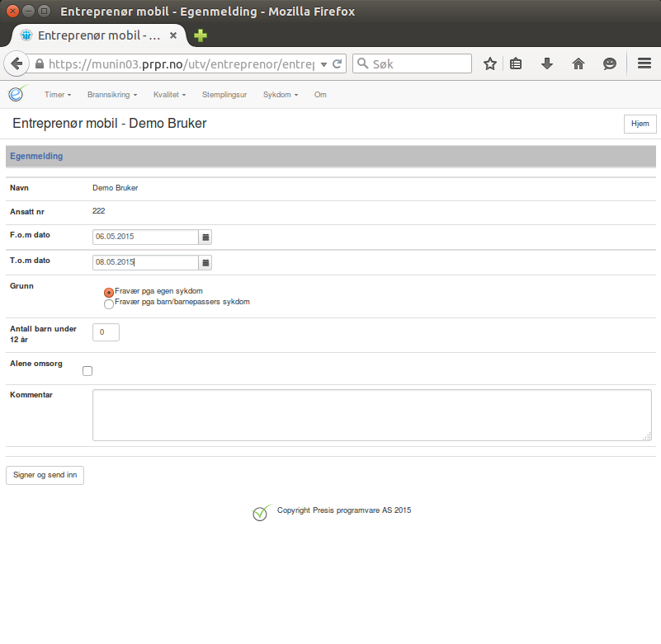
Task: Grab the Kommentar textarea resize handle
Action: tap(647, 437)
